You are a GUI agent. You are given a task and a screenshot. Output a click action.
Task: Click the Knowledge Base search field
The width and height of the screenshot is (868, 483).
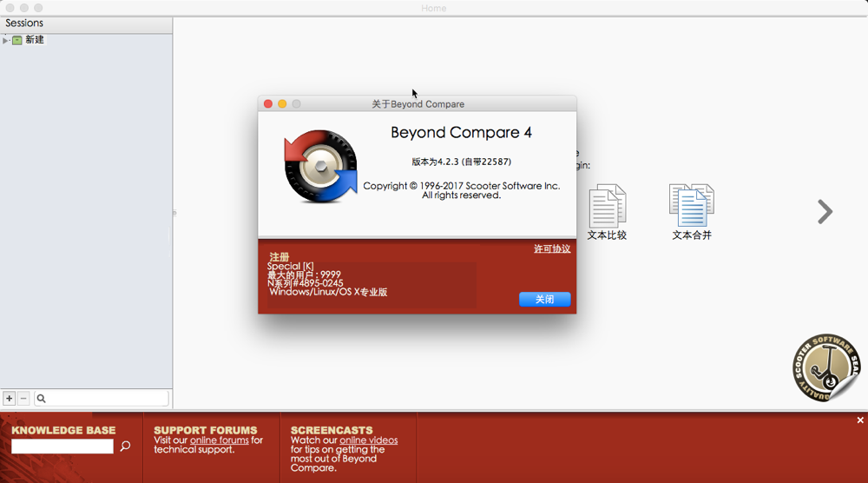click(x=62, y=447)
